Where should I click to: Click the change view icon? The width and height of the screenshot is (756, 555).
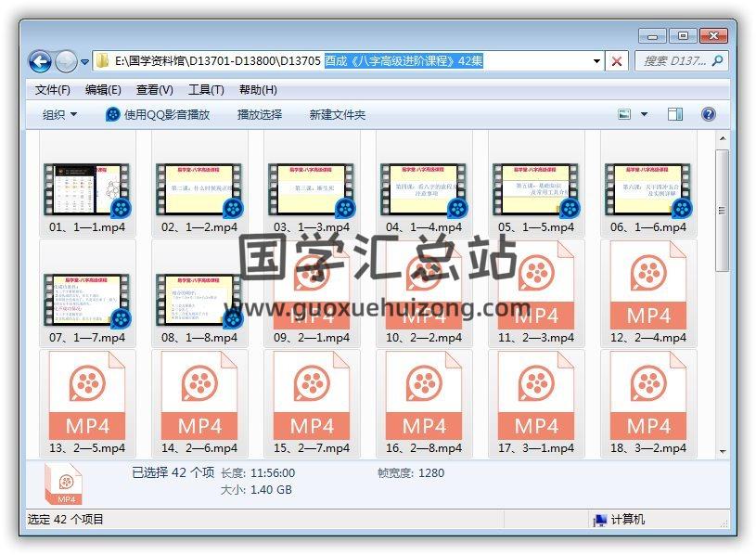(x=624, y=114)
